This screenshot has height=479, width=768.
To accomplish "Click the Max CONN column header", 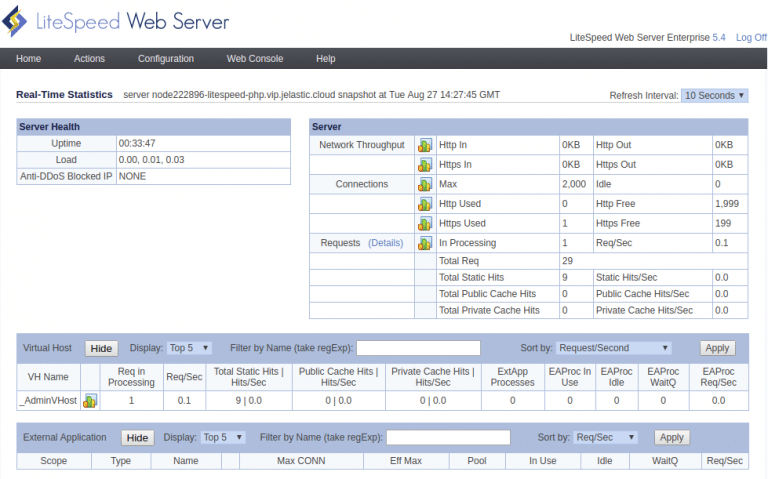I will coord(301,461).
